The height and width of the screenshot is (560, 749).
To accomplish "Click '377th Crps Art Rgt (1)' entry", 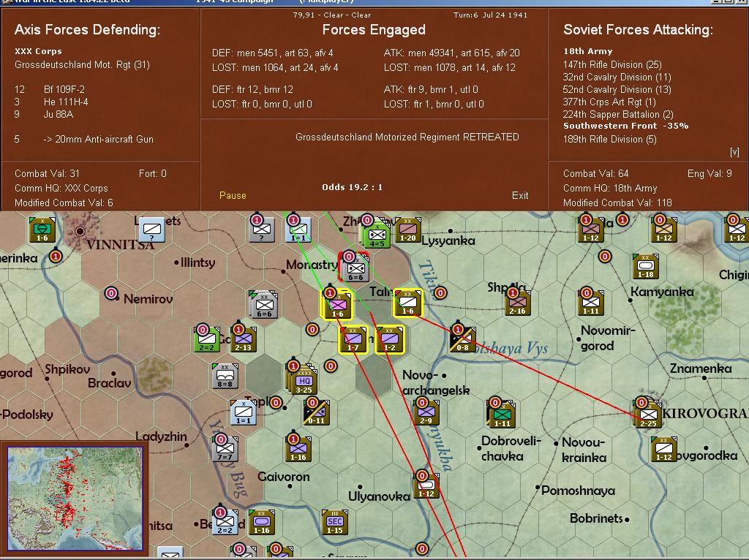I will click(x=609, y=102).
